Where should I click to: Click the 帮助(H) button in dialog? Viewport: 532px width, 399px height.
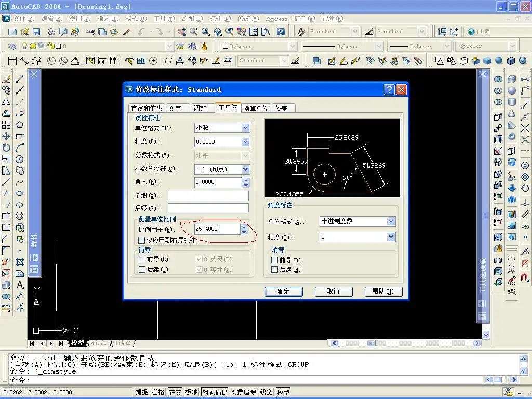(x=383, y=291)
